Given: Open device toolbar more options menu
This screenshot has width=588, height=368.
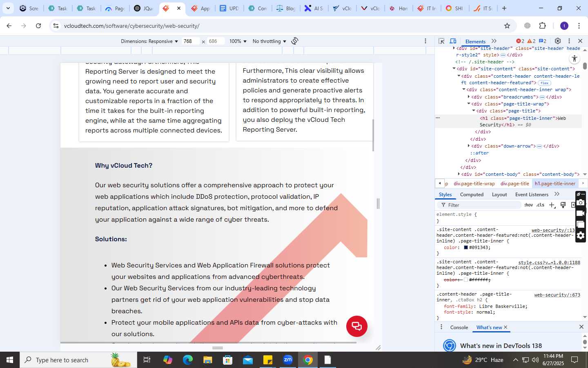Looking at the screenshot, I should [425, 41].
